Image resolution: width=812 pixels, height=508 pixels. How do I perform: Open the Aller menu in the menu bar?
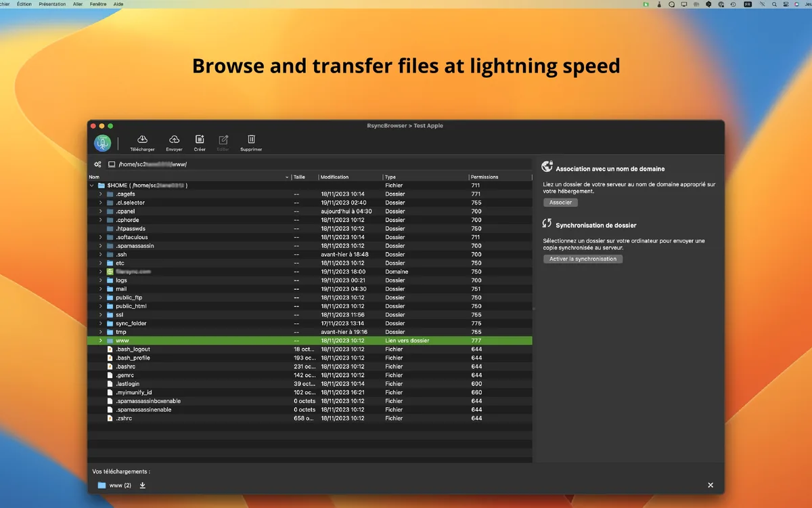(78, 4)
